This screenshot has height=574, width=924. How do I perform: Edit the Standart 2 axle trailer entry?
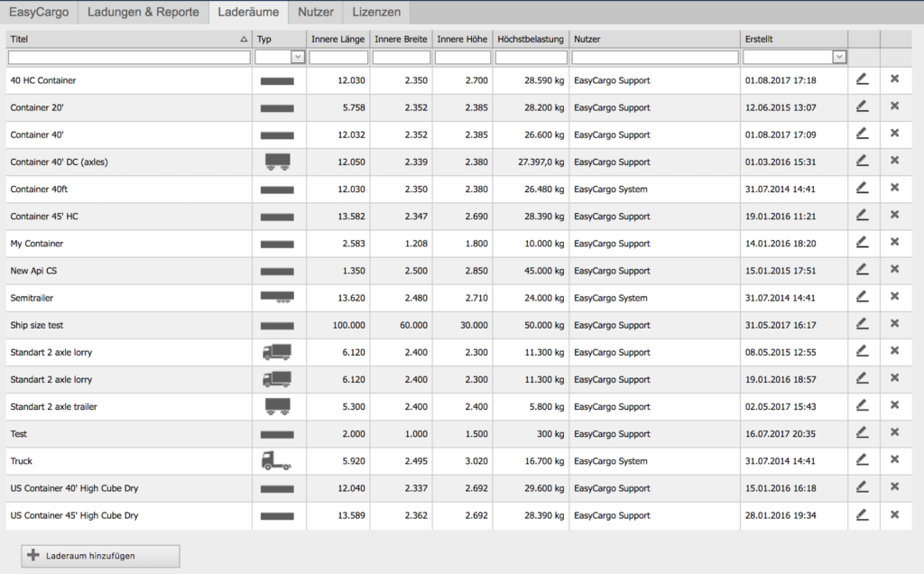(862, 405)
